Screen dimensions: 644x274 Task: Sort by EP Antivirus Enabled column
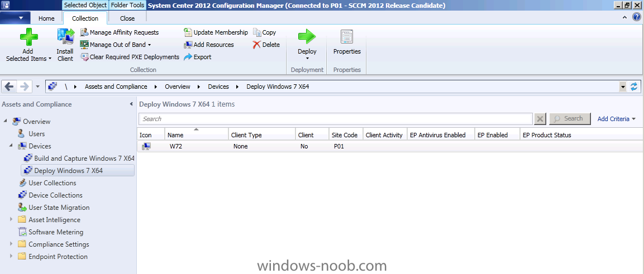(x=441, y=135)
